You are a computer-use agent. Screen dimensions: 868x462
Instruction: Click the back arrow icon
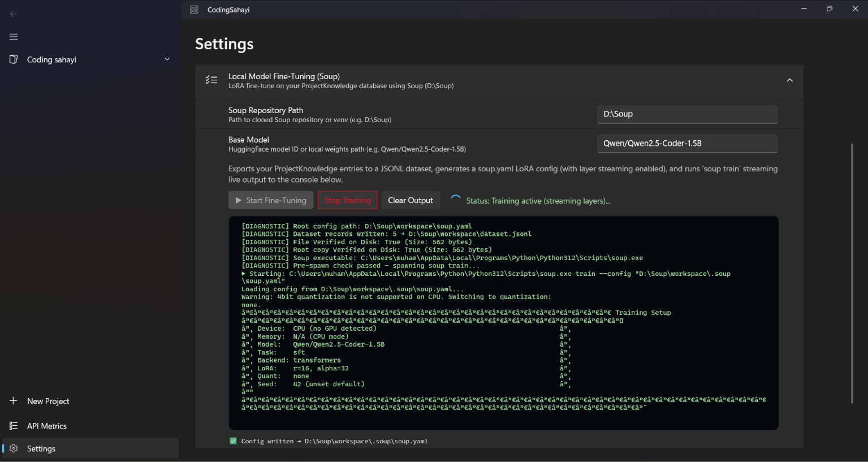click(14, 14)
